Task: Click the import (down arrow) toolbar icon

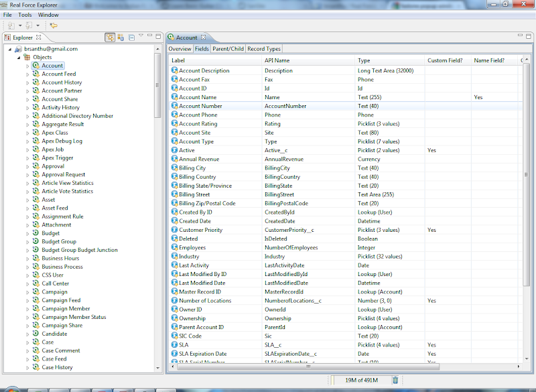Action: [x=11, y=25]
